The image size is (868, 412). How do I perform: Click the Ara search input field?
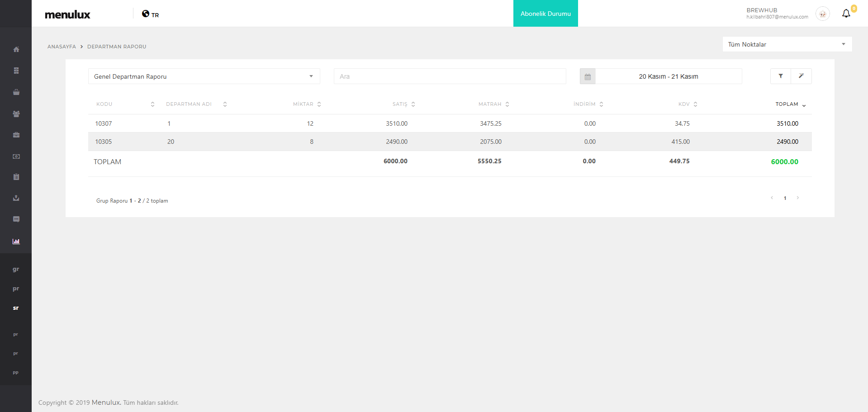[x=450, y=76]
